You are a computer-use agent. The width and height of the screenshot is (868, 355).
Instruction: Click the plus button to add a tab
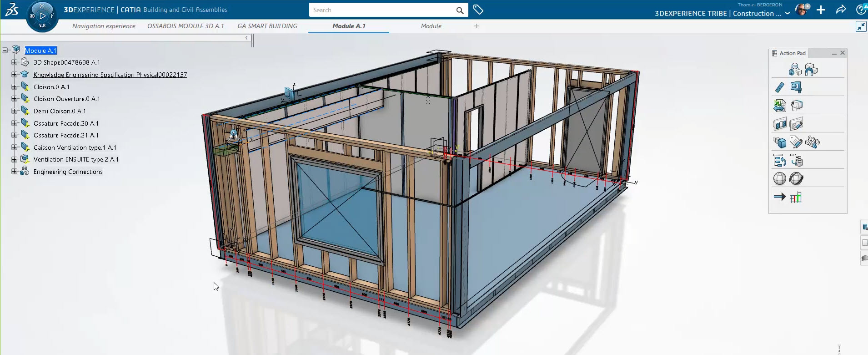[x=476, y=26]
